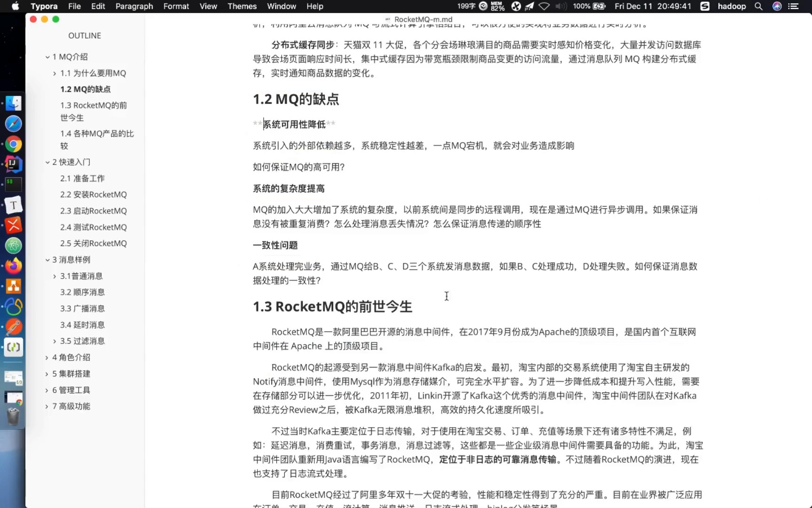Expand the 4 角色介绍 outline section
This screenshot has width=812, height=508.
click(47, 357)
